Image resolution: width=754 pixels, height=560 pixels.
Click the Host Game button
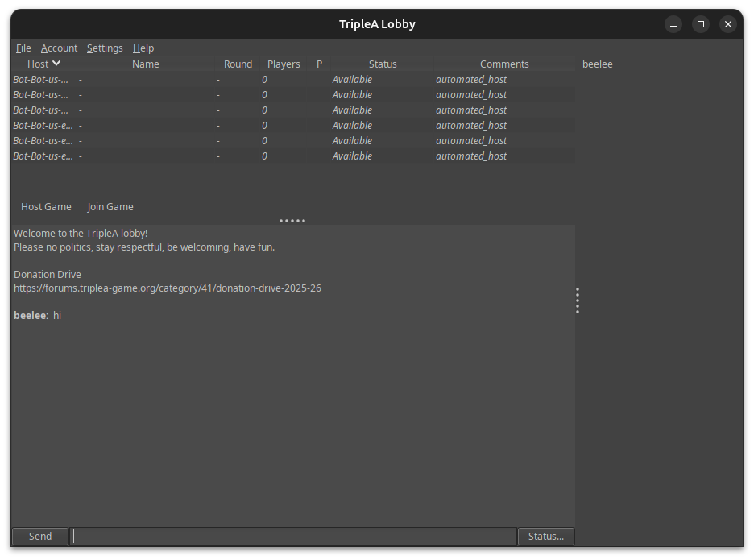coord(46,207)
